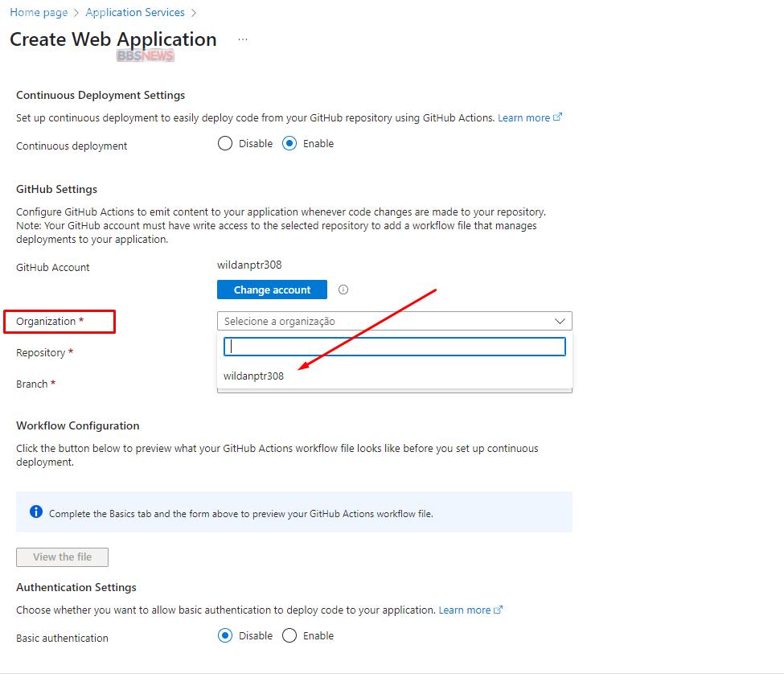Select Disable for Continuous deployment
This screenshot has width=784, height=682.
(x=225, y=144)
